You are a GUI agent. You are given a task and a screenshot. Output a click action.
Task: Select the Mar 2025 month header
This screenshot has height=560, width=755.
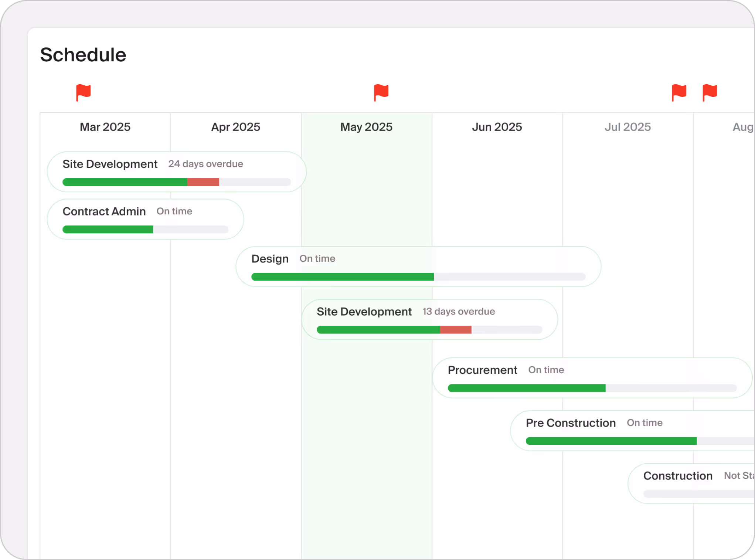(105, 127)
